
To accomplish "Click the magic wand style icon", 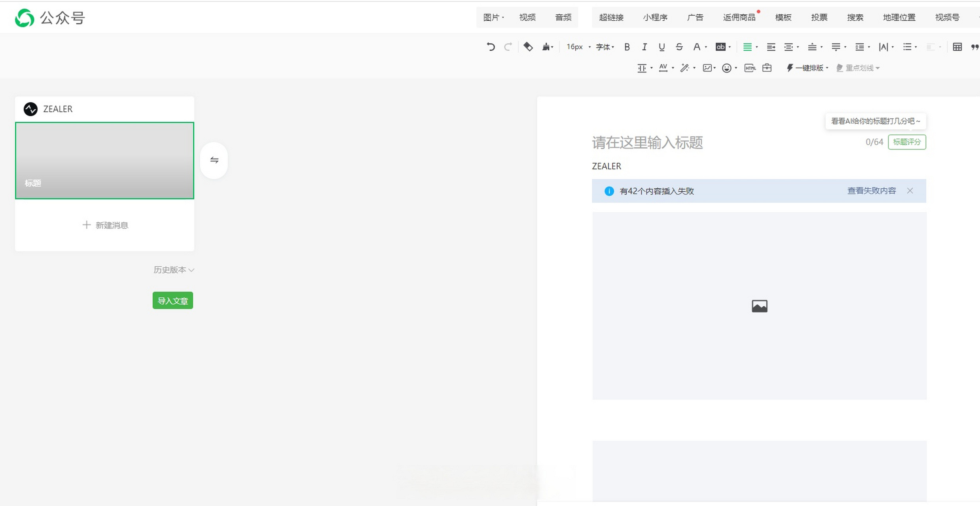I will coord(684,68).
